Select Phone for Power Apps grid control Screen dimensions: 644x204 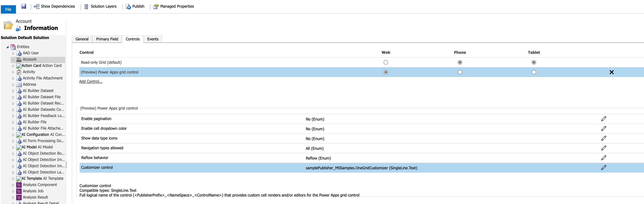click(460, 72)
